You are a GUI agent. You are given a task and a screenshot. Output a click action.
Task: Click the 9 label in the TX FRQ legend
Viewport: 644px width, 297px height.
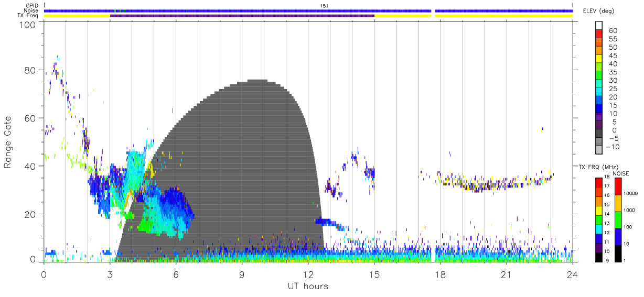pyautogui.click(x=608, y=261)
